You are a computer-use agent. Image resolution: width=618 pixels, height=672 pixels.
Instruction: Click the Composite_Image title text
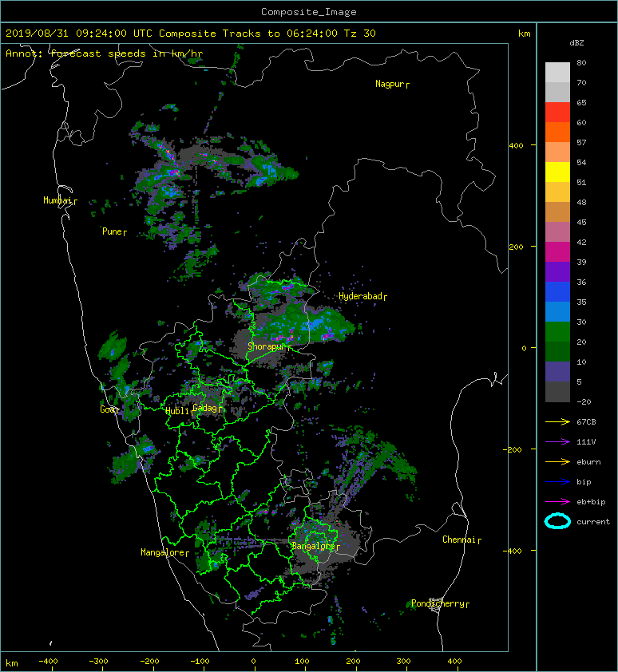(x=309, y=12)
